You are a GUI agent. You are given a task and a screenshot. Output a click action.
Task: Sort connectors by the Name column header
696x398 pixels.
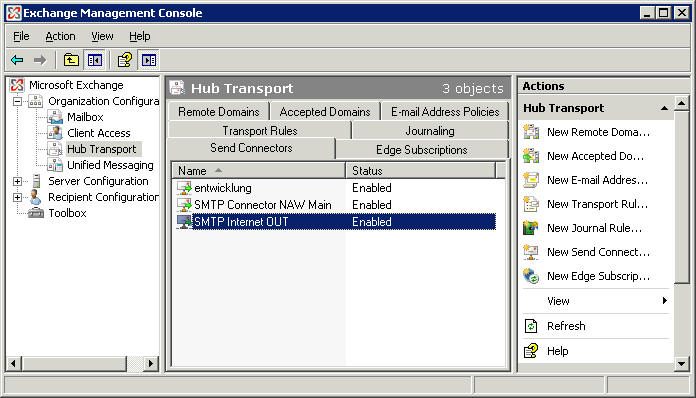(x=258, y=171)
